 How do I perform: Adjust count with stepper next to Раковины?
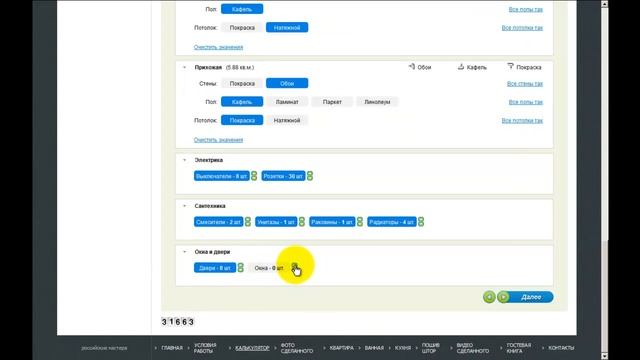pos(360,222)
